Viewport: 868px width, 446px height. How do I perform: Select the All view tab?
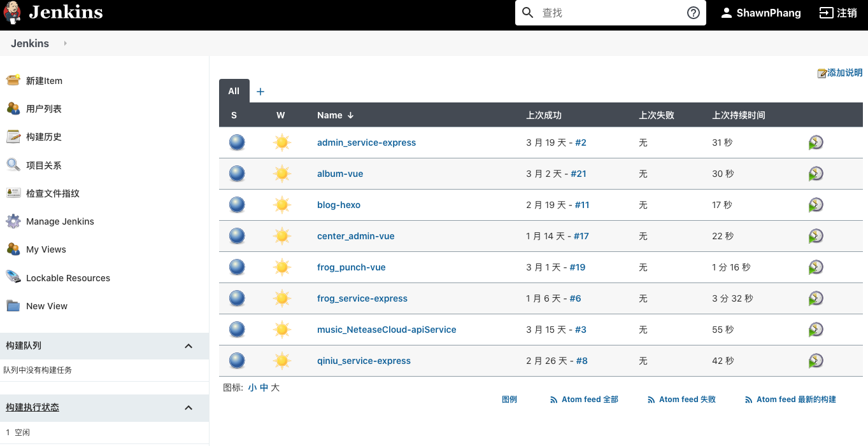coord(234,91)
